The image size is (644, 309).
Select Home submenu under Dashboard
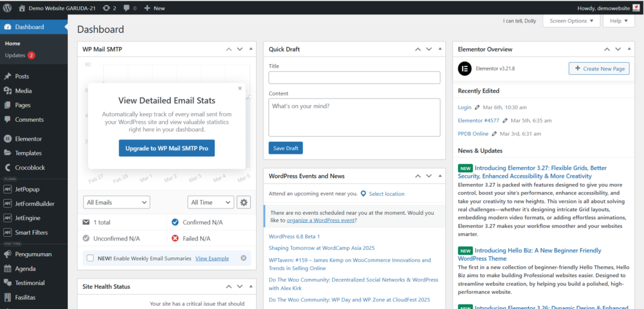(x=13, y=43)
